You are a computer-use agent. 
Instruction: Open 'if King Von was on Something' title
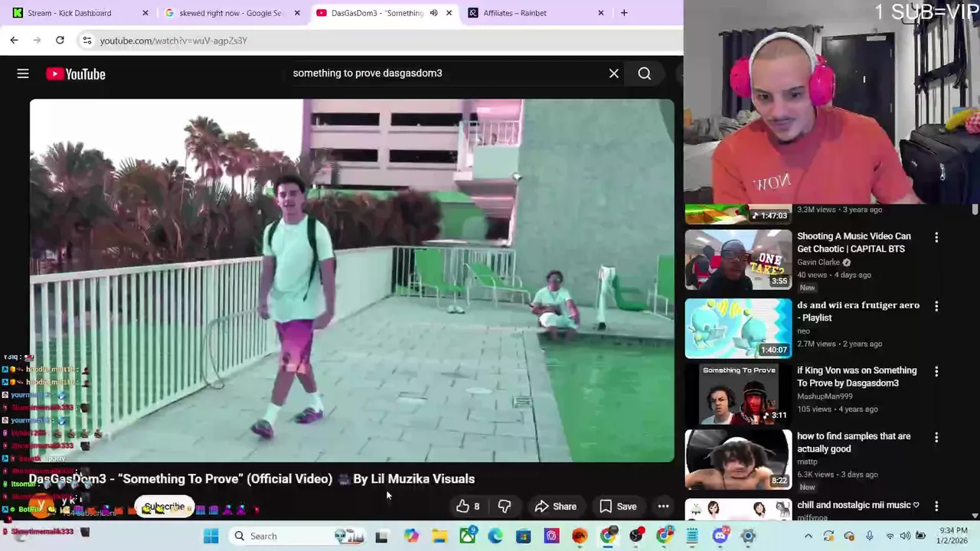pyautogui.click(x=857, y=377)
